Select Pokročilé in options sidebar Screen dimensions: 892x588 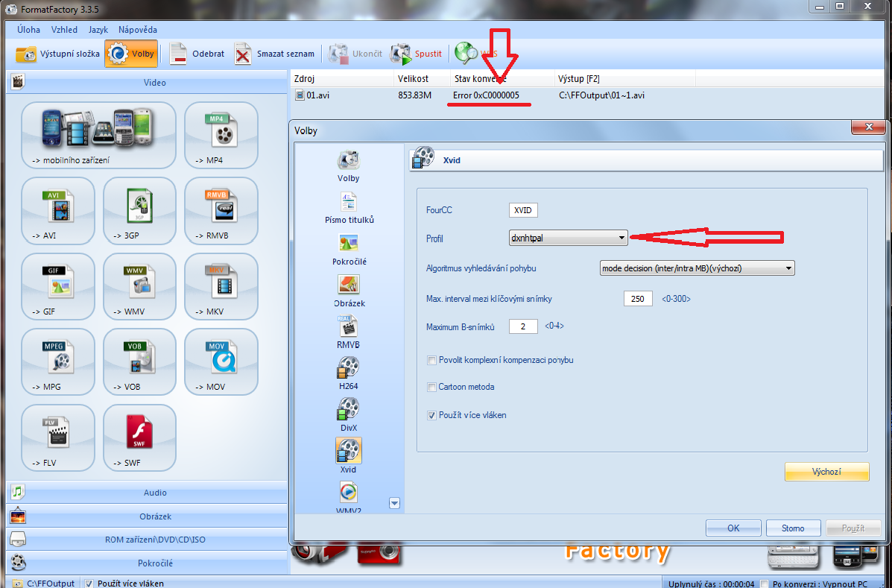[349, 249]
